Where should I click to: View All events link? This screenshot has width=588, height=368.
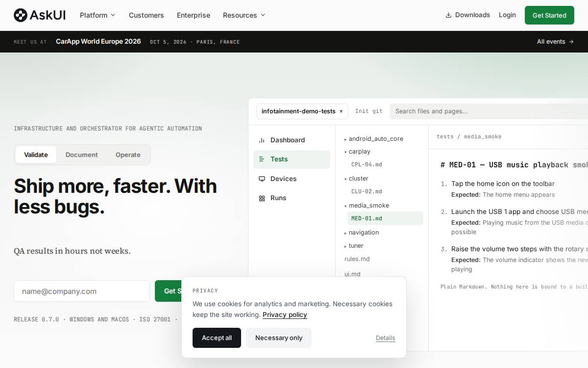555,42
